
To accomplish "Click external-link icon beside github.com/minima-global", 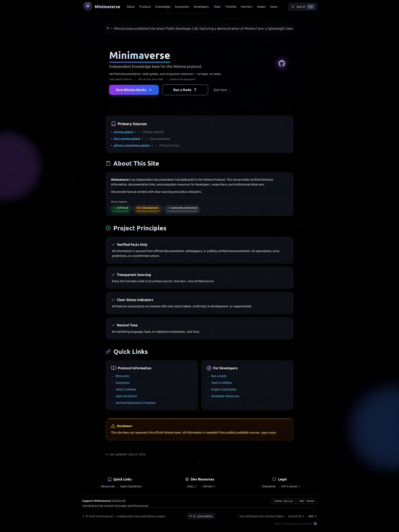I will [152, 146].
